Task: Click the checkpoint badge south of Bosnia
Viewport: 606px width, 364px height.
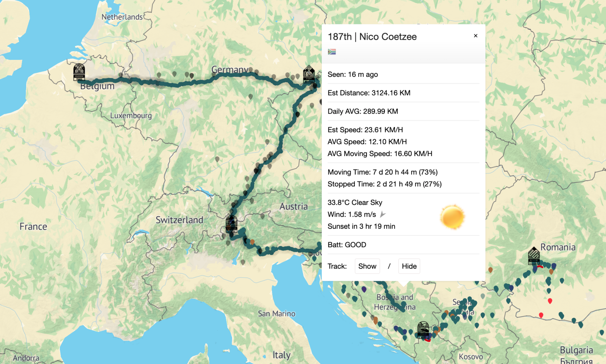Action: [423, 330]
